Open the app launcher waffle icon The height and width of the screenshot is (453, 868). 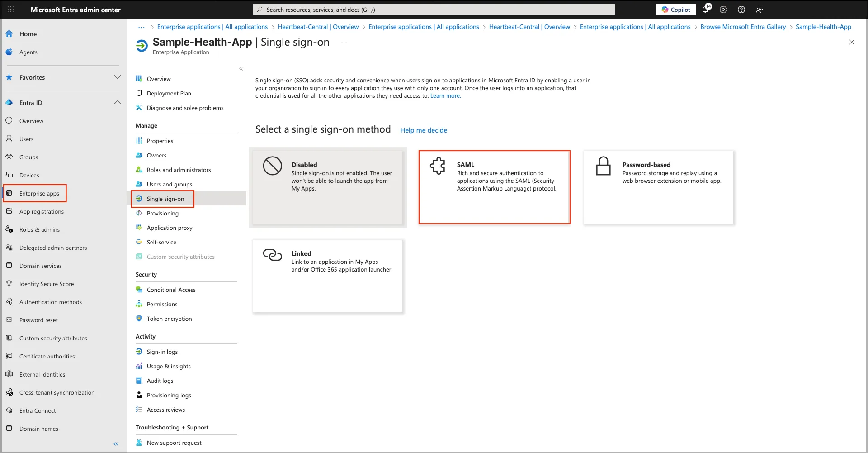[11, 10]
